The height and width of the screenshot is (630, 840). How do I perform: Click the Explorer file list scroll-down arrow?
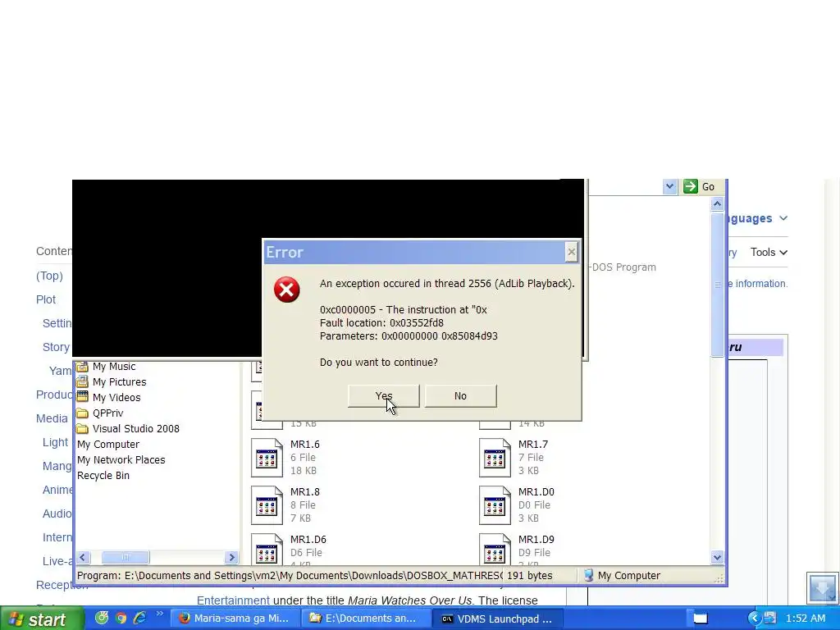[717, 557]
